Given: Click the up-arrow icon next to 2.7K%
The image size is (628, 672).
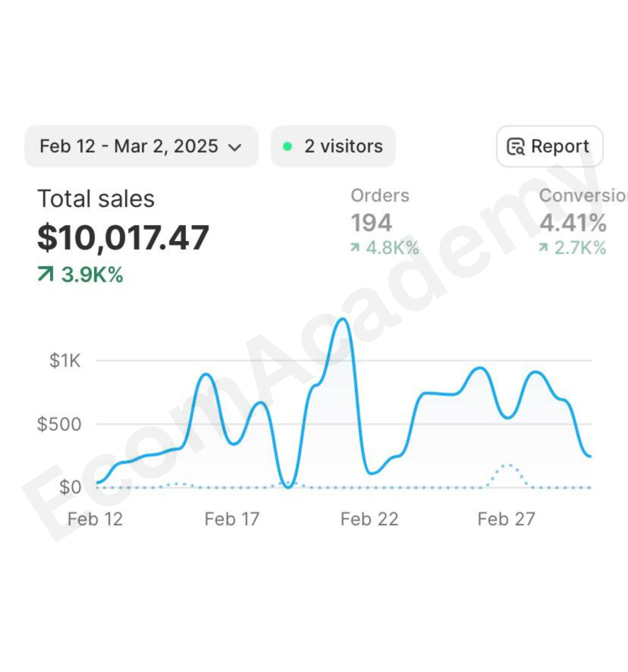Looking at the screenshot, I should pyautogui.click(x=543, y=248).
